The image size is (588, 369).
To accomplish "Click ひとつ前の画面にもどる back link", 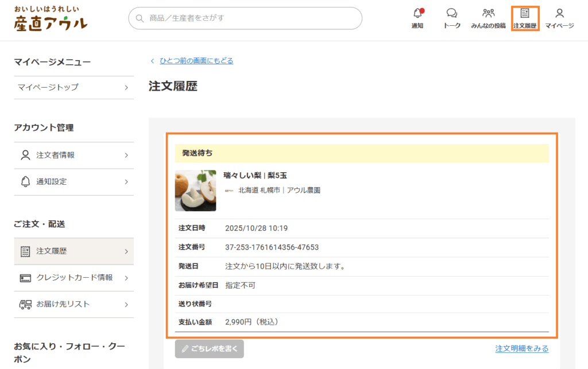I will 196,61.
